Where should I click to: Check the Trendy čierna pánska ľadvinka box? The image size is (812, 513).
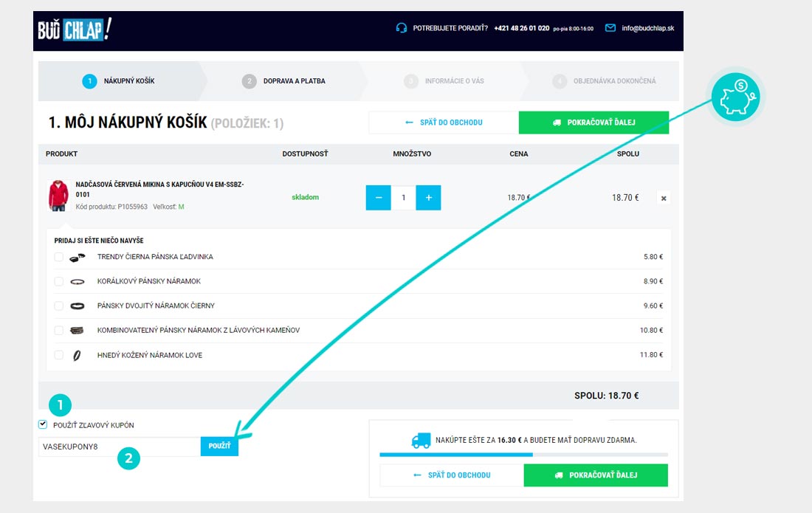coord(59,257)
